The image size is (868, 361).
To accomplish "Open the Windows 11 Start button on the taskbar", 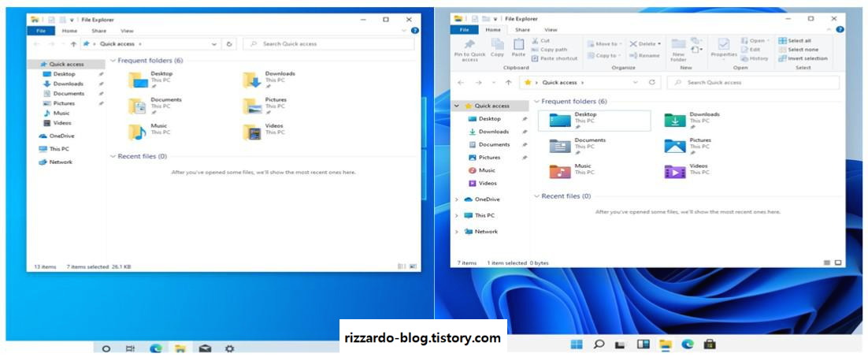I will [577, 345].
